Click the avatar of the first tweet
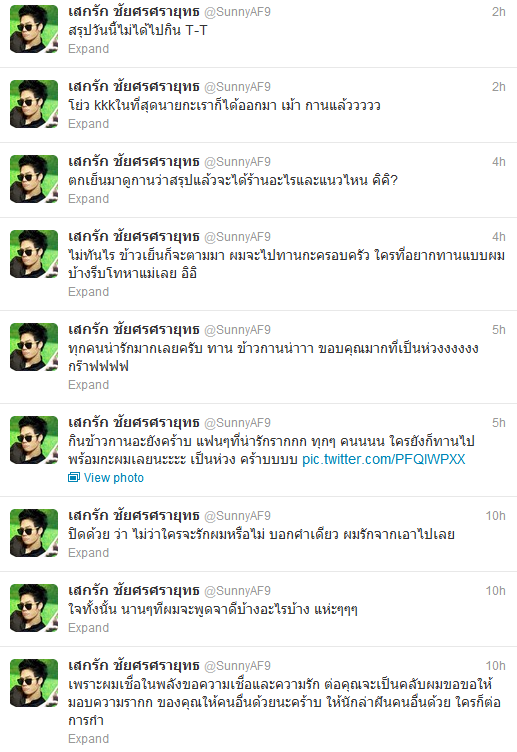The width and height of the screenshot is (517, 752). click(34, 29)
